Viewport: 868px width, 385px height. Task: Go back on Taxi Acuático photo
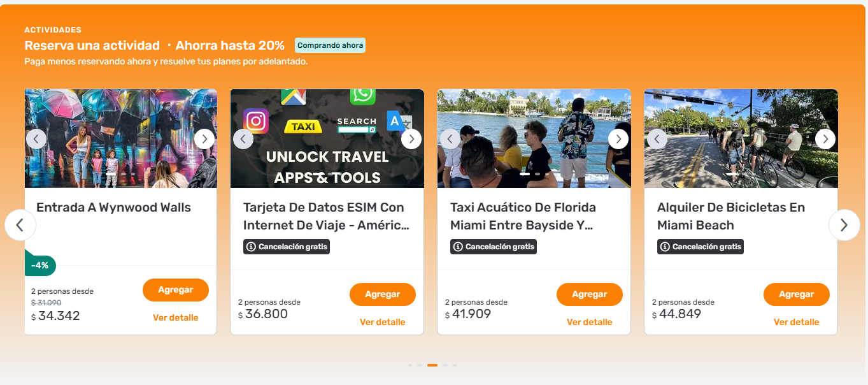[450, 139]
